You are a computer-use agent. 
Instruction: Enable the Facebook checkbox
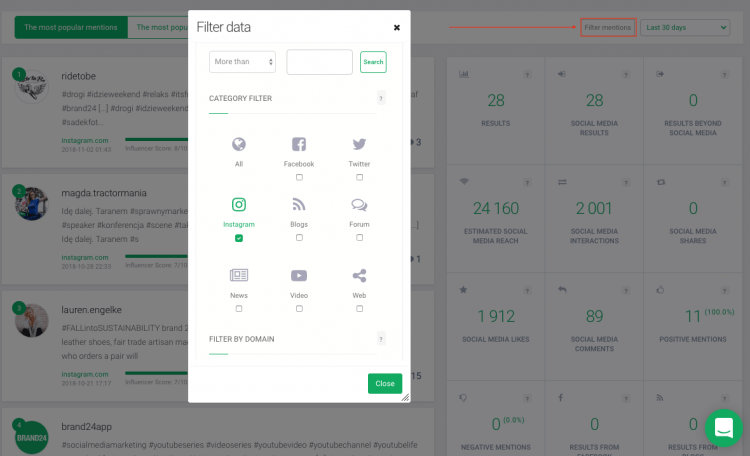click(299, 177)
